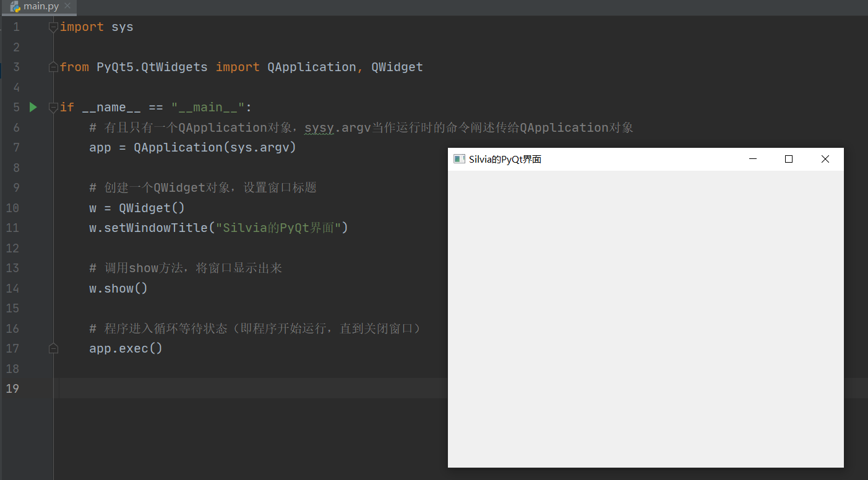This screenshot has height=480, width=868.
Task: Click line number 19 in the gutter
Action: coord(12,388)
